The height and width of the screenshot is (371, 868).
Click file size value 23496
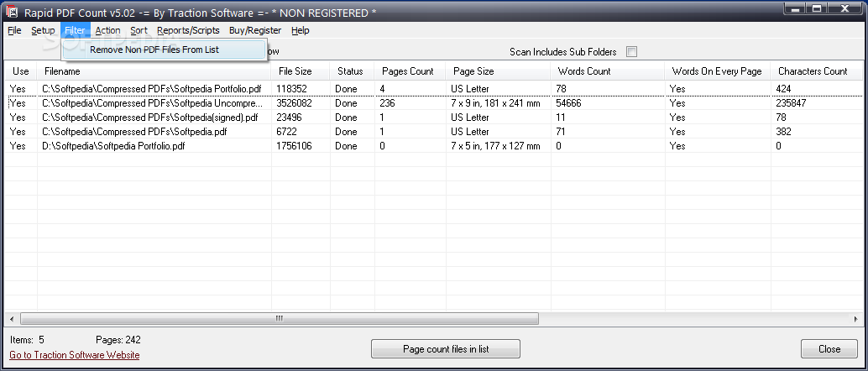(289, 118)
